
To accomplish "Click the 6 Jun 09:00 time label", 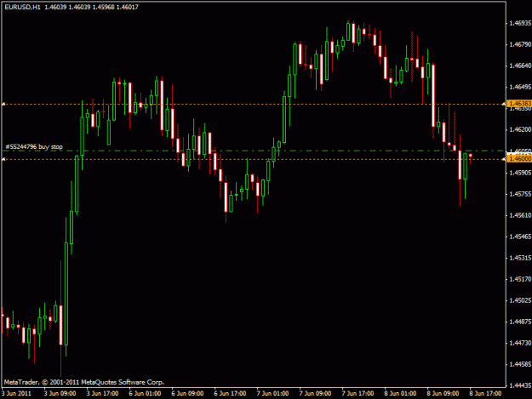I will pyautogui.click(x=187, y=394).
